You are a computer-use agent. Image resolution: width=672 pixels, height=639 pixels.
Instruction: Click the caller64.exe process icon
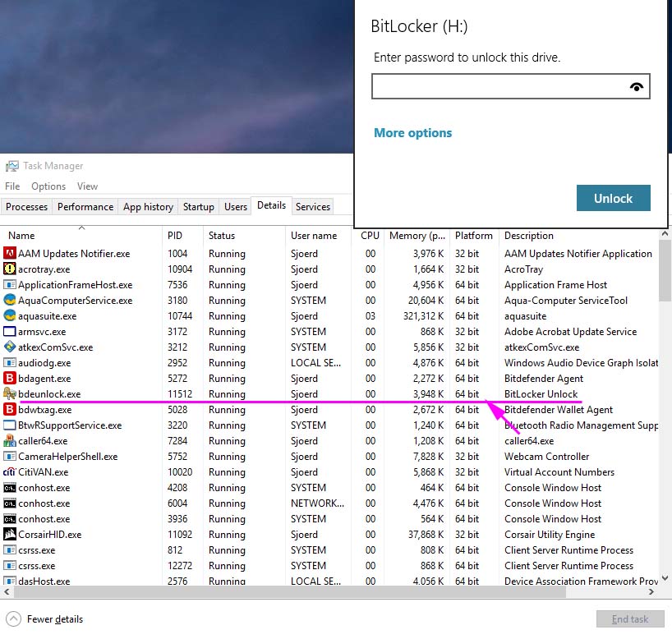tap(10, 441)
